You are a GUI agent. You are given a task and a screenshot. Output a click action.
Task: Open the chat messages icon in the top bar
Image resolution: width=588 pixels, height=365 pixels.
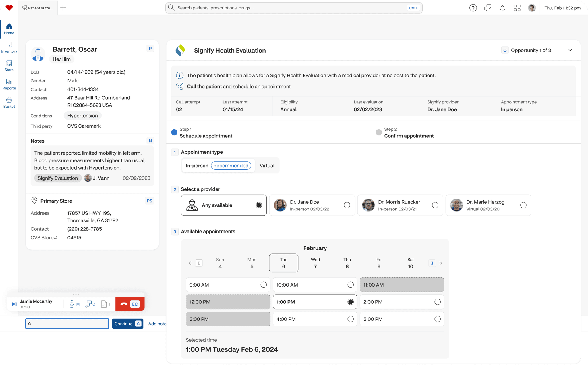click(488, 8)
